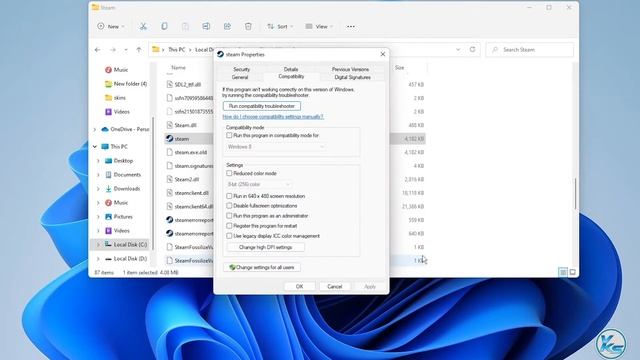This screenshot has width=640, height=360.
Task: Click Change settings for all users
Action: tap(262, 267)
